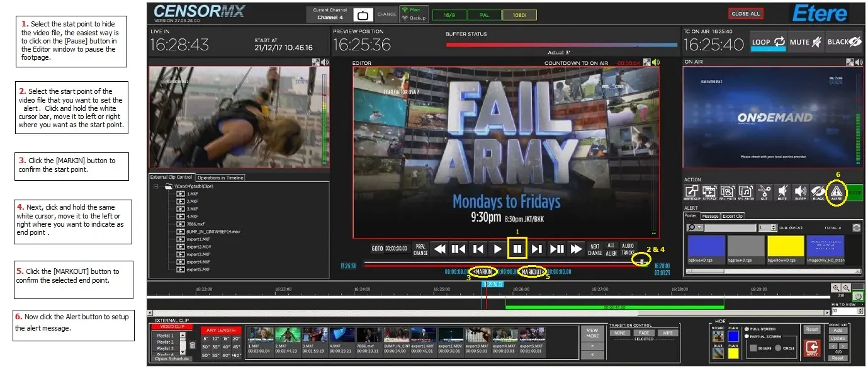
Task: Switch to the Message tab
Action: [x=709, y=216]
